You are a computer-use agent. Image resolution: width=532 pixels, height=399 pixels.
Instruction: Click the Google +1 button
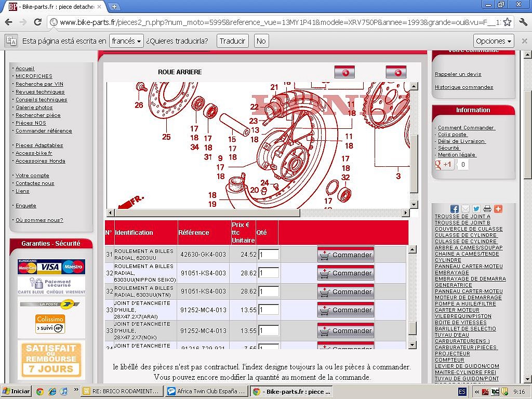pos(444,165)
